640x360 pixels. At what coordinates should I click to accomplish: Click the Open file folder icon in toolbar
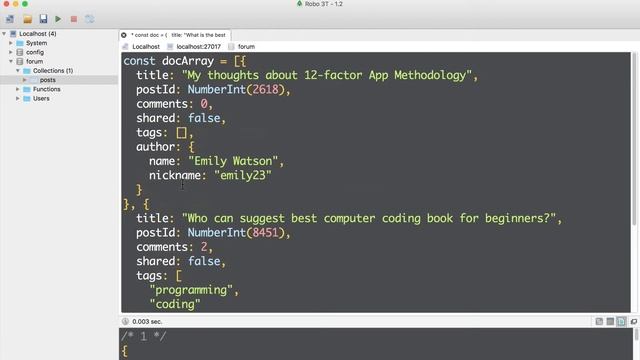(27, 19)
